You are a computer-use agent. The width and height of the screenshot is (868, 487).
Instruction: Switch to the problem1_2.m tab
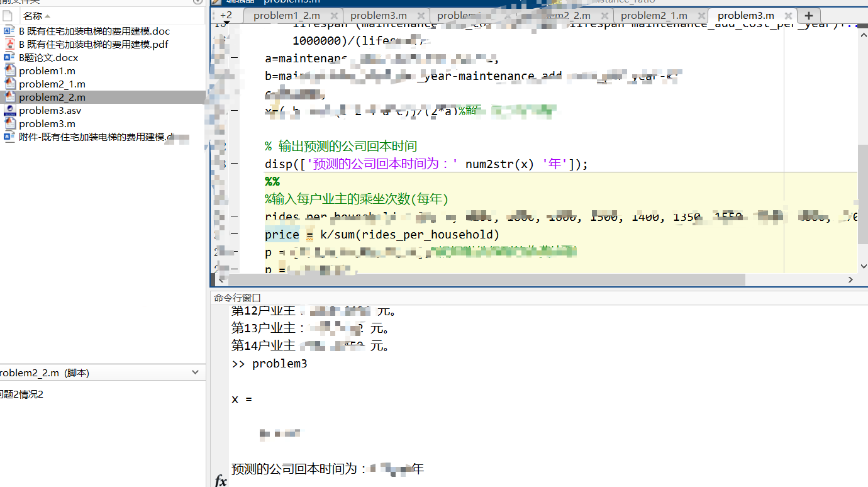coord(287,16)
